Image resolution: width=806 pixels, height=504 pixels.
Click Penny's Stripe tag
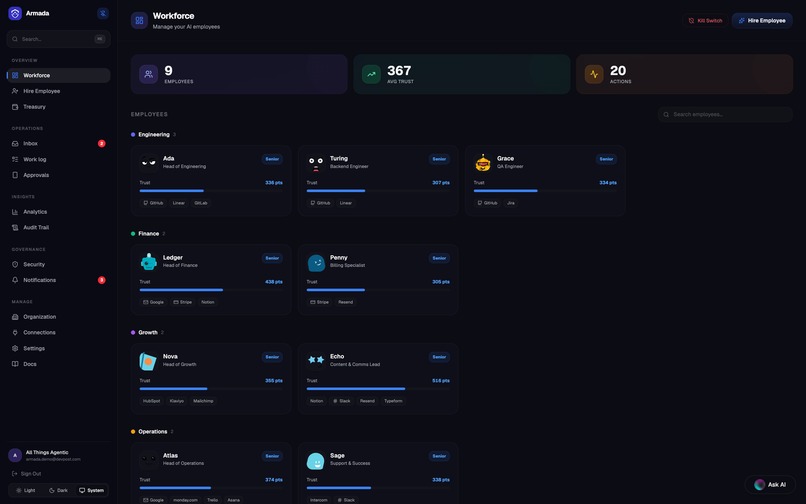point(320,302)
